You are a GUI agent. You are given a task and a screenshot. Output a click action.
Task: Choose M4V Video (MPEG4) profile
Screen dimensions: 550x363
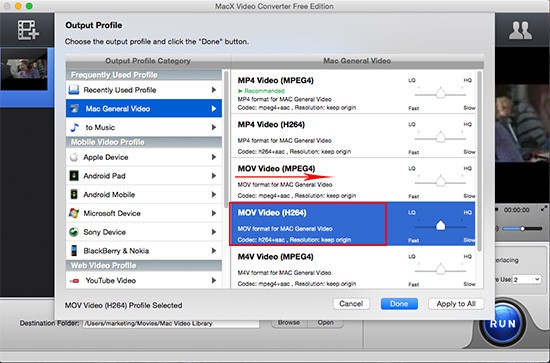(x=353, y=268)
